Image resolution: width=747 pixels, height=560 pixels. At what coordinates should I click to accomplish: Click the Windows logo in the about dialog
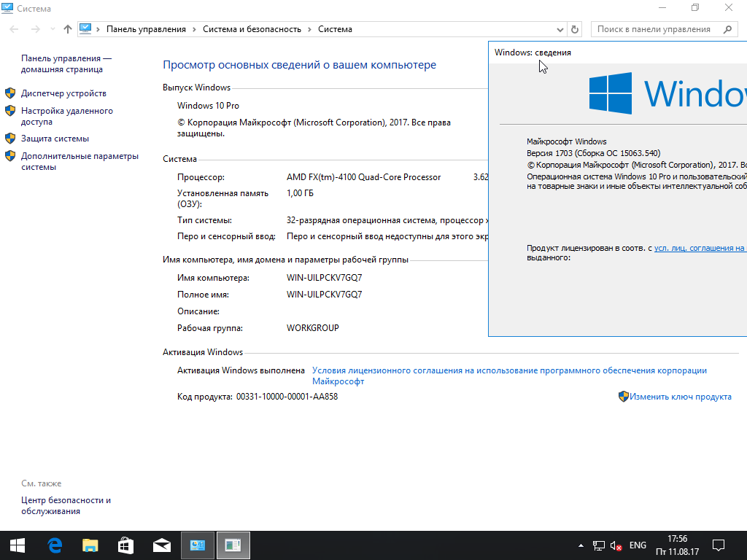point(611,93)
